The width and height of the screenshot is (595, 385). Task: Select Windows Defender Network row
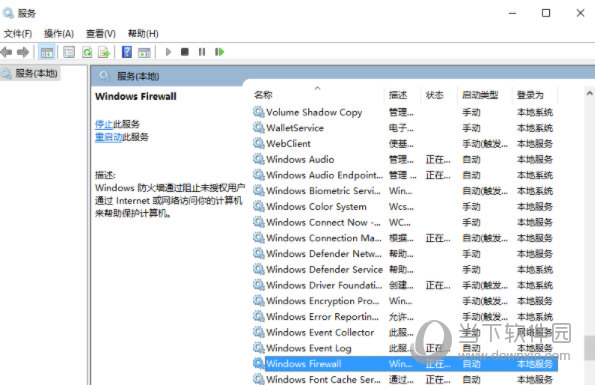(405, 254)
